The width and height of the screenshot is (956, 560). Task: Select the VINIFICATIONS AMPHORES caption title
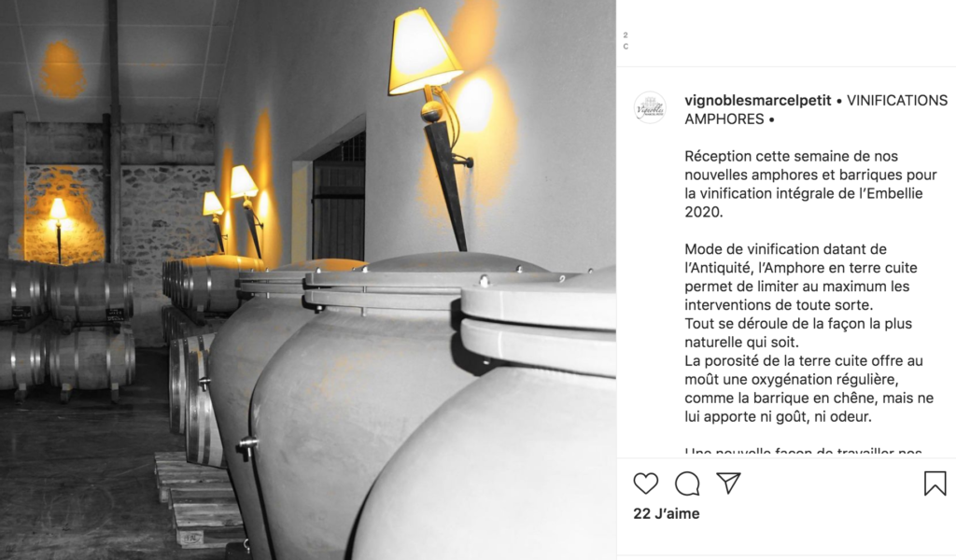click(x=816, y=110)
